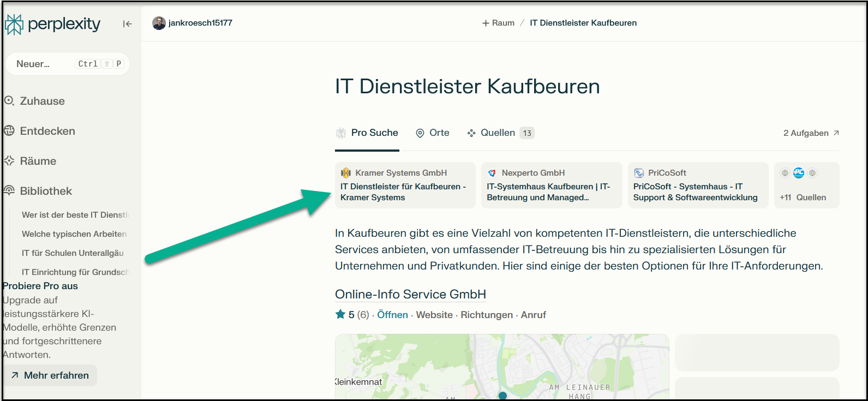Open thread 'IT Einrichtung für Grundsch'

pos(74,272)
